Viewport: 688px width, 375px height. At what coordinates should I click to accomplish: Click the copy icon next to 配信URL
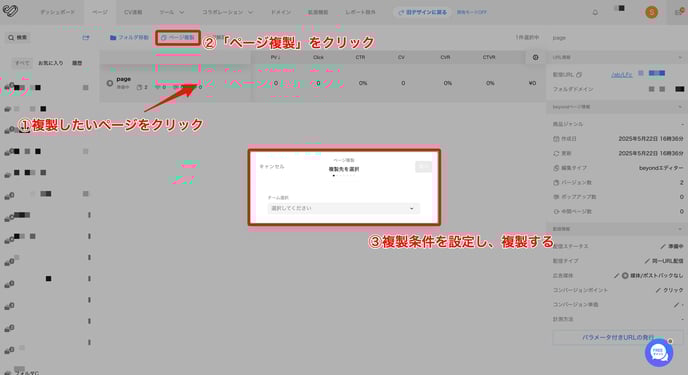pos(579,75)
